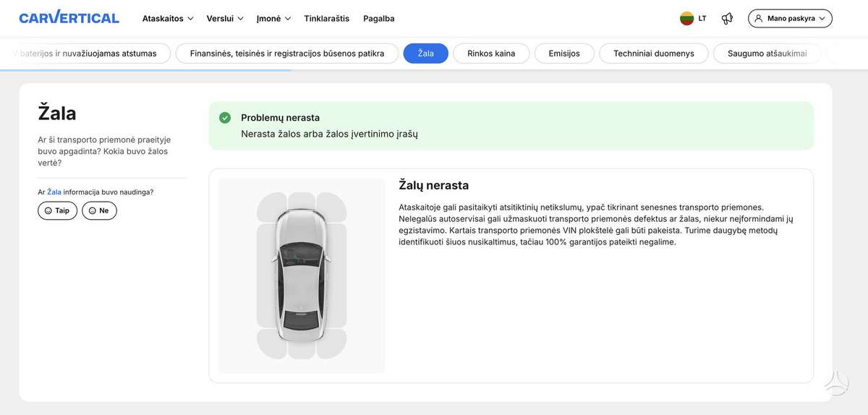The height and width of the screenshot is (415, 868).
Task: Switch to Rinkos kaina tab
Action: (491, 54)
